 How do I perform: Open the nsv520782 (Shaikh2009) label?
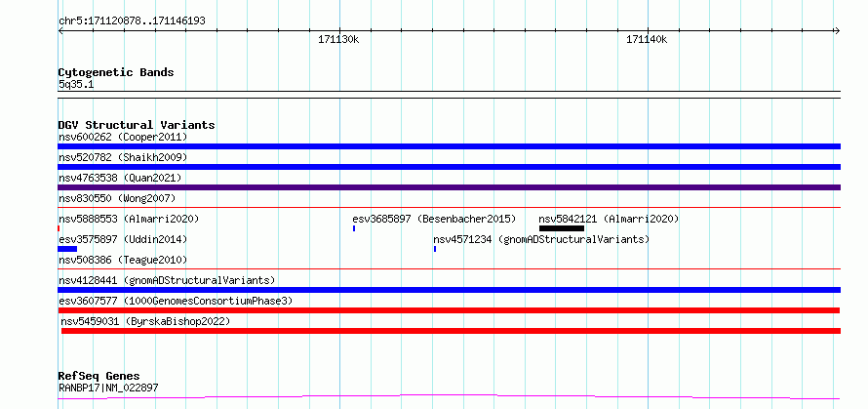123,157
